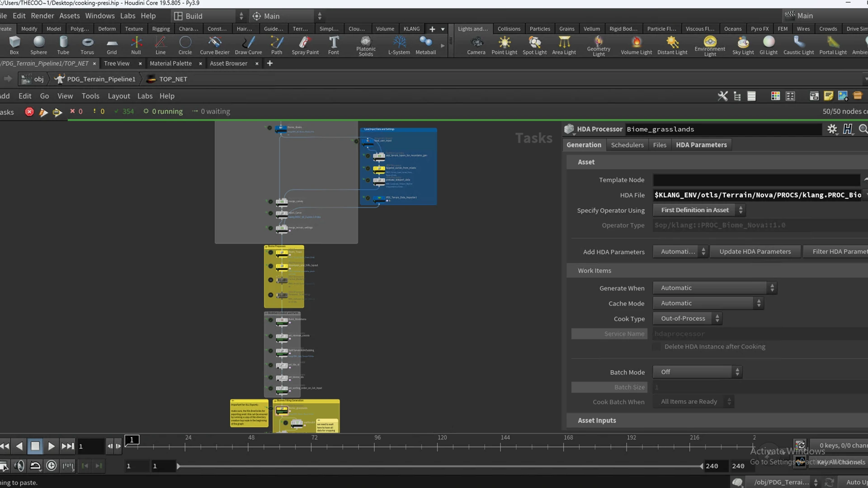Switch to the Schedulers tab
868x488 pixels.
(x=627, y=145)
